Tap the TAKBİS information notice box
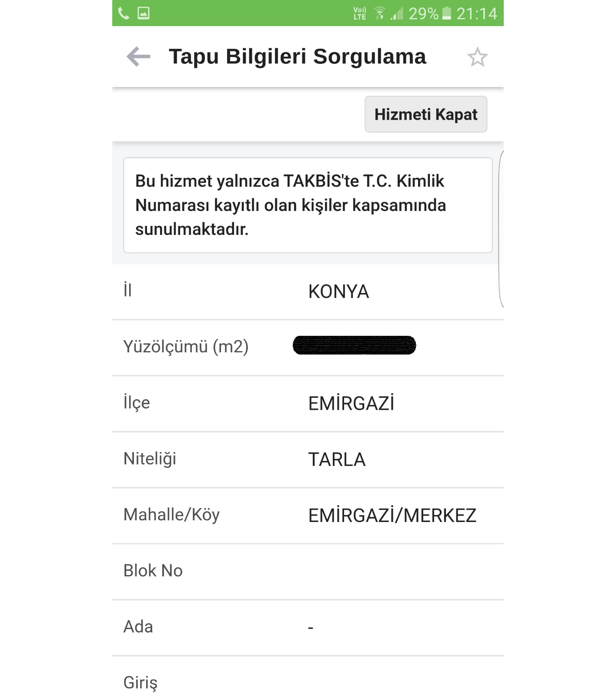The height and width of the screenshot is (696, 616). [x=308, y=205]
